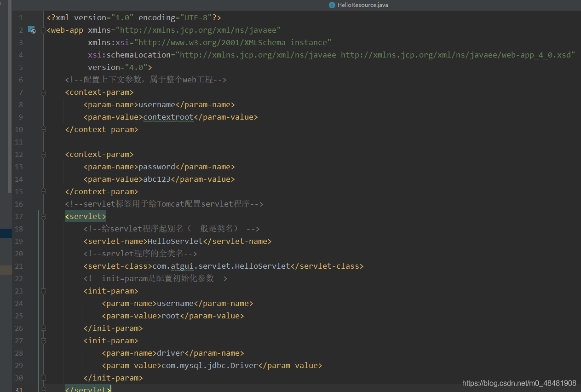Click the class icon on the HelloResource.java tab

coord(332,5)
